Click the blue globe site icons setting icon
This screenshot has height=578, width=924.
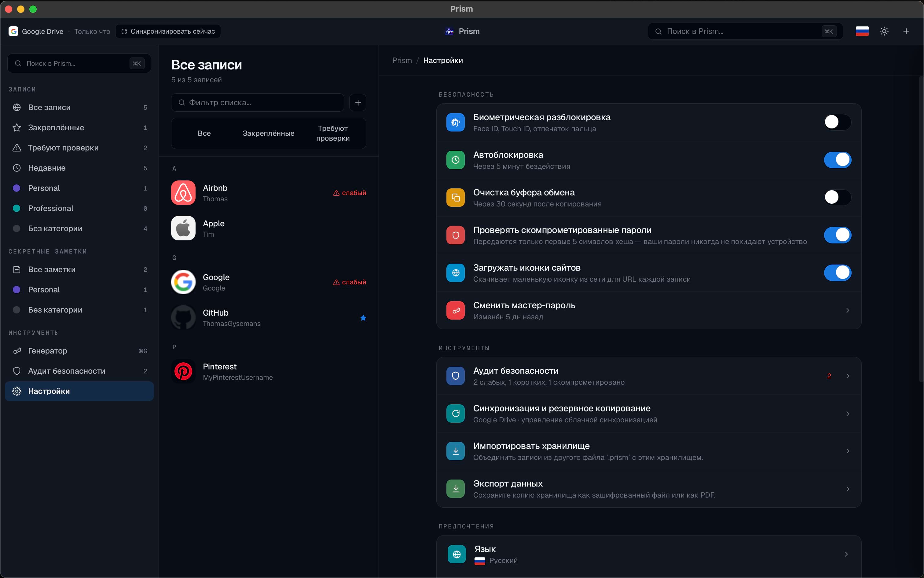coord(456,273)
